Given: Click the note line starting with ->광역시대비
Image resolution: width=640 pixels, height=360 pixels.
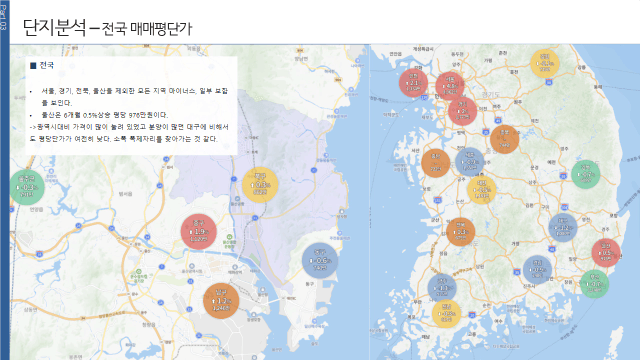Looking at the screenshot, I should 129,133.
